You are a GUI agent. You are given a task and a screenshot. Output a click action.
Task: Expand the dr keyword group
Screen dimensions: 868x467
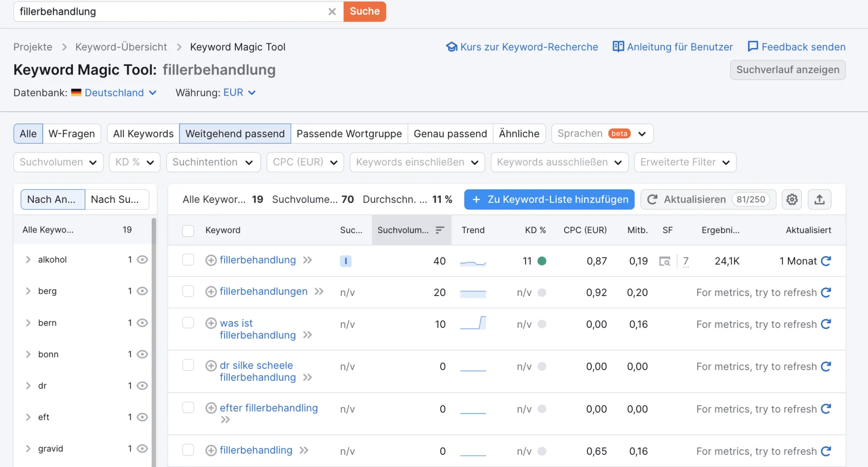[x=28, y=386]
